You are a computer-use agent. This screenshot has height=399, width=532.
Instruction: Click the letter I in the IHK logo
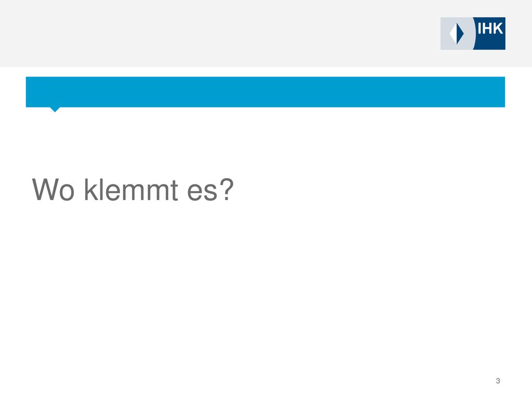click(480, 29)
